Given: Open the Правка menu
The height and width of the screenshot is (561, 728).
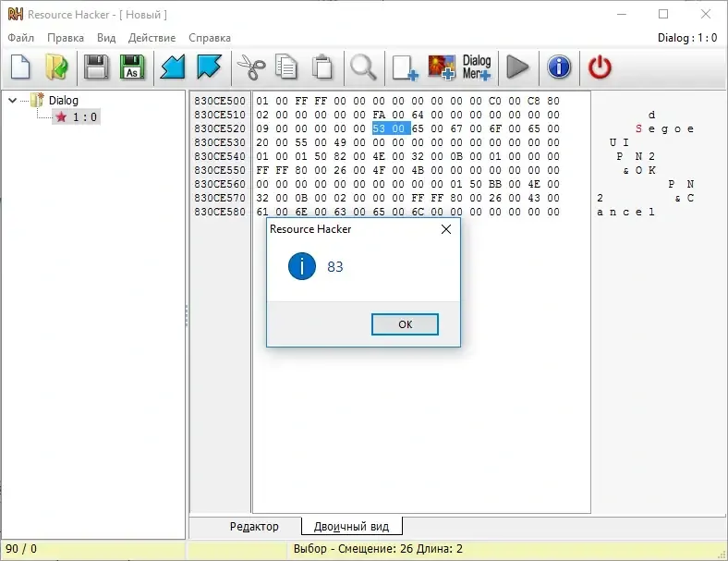Looking at the screenshot, I should (x=66, y=38).
